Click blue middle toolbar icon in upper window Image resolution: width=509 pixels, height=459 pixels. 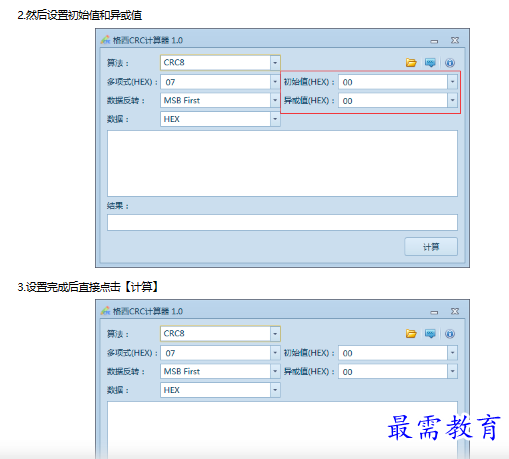[x=430, y=63]
